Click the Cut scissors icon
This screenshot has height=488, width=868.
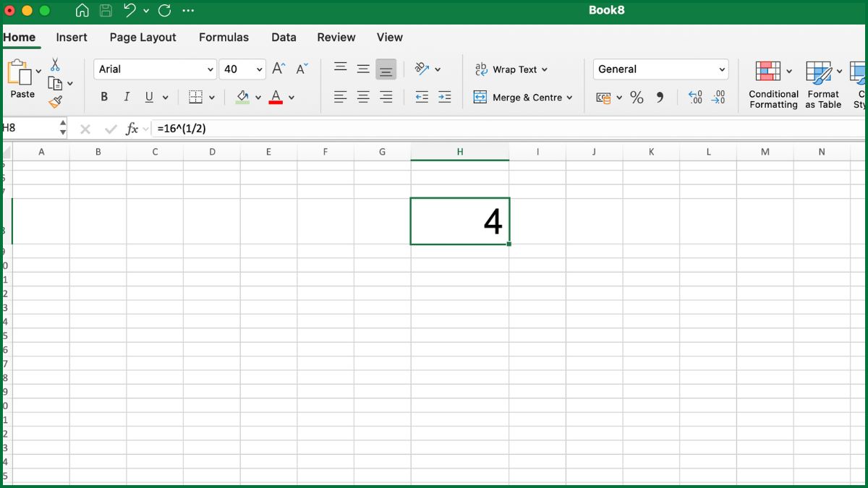pyautogui.click(x=55, y=65)
